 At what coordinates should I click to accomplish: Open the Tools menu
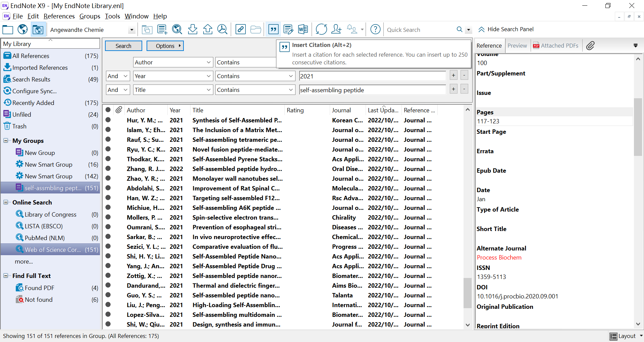click(x=112, y=16)
